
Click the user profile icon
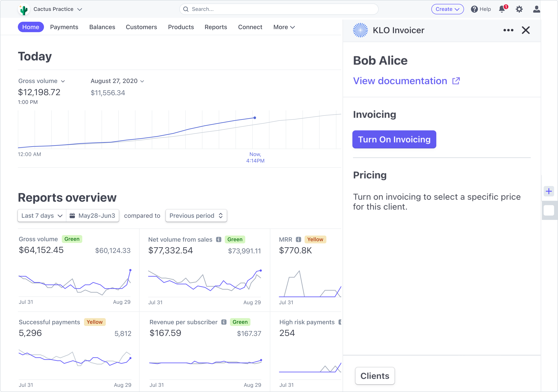(536, 9)
